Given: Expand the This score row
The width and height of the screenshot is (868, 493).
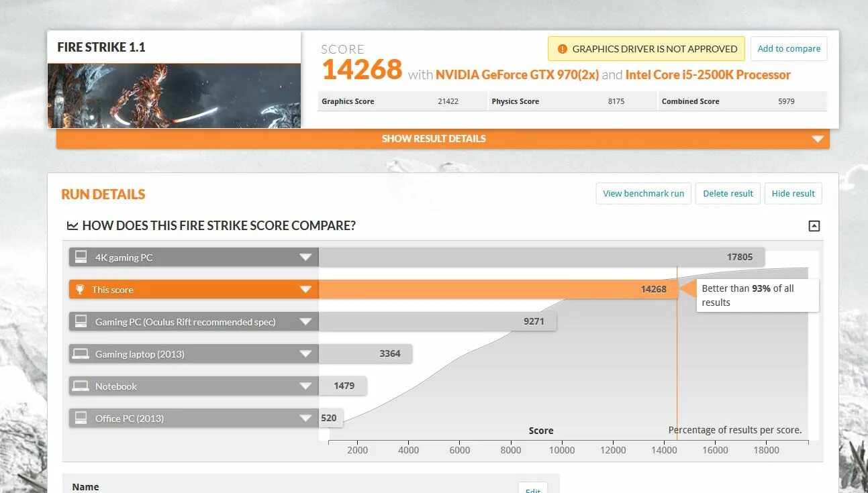Looking at the screenshot, I should click(305, 290).
